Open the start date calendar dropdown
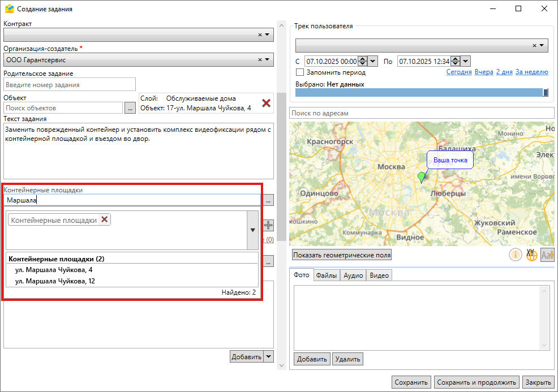This screenshot has width=558, height=392. tap(372, 61)
